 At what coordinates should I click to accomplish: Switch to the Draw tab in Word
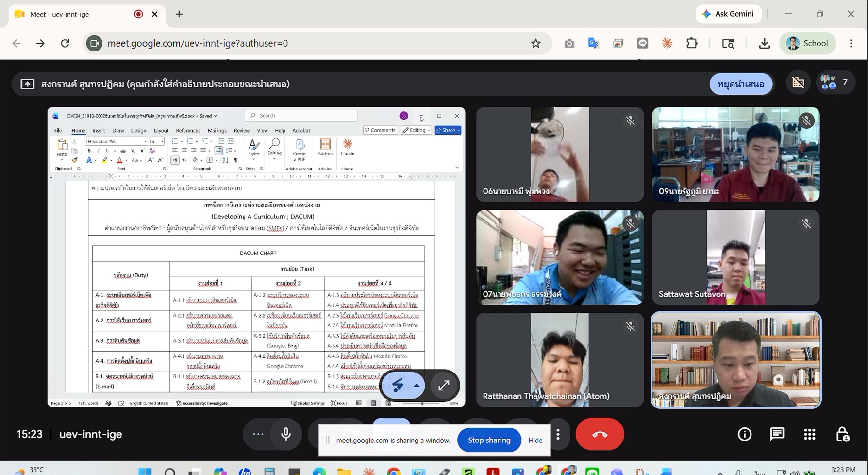(118, 131)
